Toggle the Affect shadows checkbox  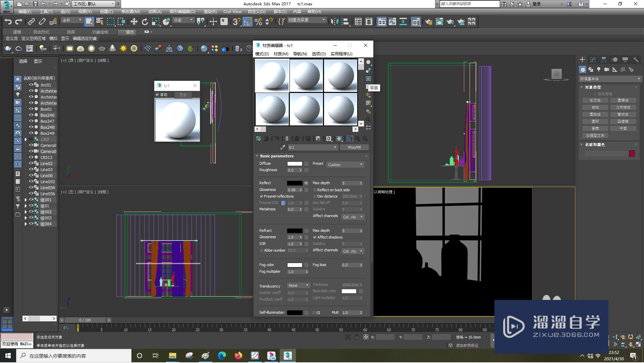click(315, 237)
